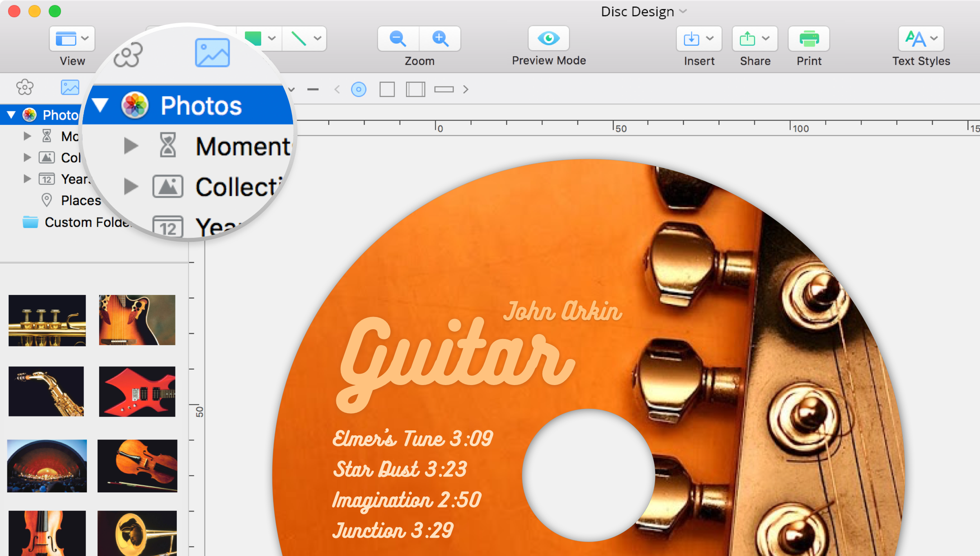This screenshot has height=556, width=980.
Task: Click the minus button in layout bar
Action: point(313,89)
